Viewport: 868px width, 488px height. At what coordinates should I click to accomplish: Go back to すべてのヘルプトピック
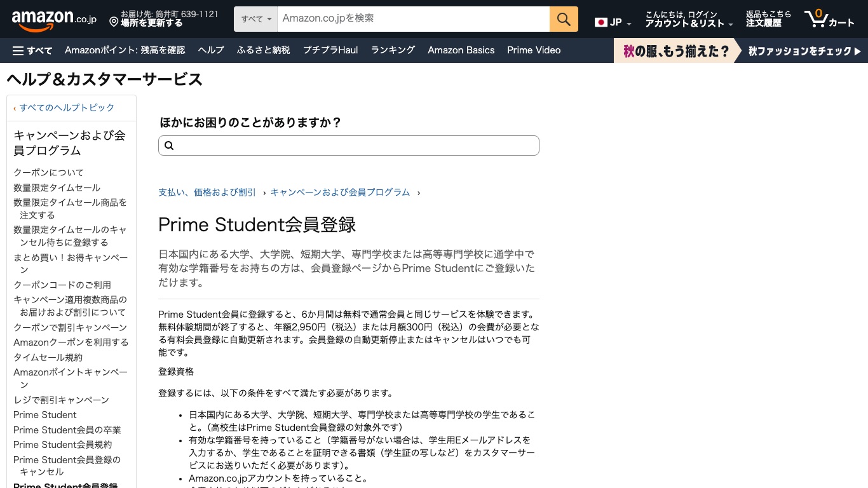(67, 108)
